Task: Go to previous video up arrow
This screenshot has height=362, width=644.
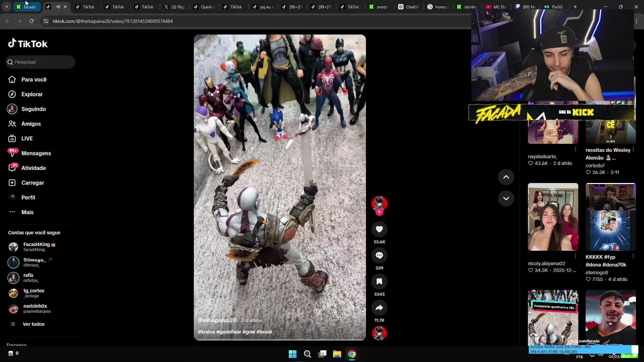Action: (506, 177)
